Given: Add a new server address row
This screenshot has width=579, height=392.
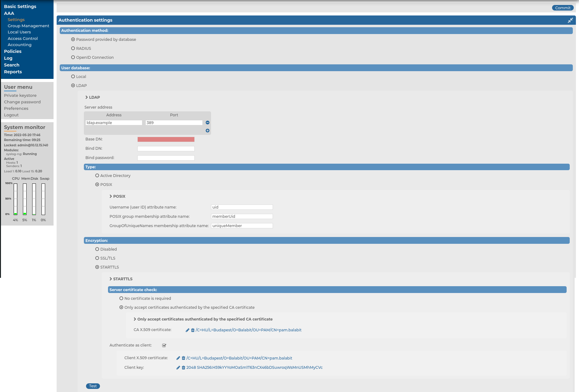Looking at the screenshot, I should (x=208, y=131).
